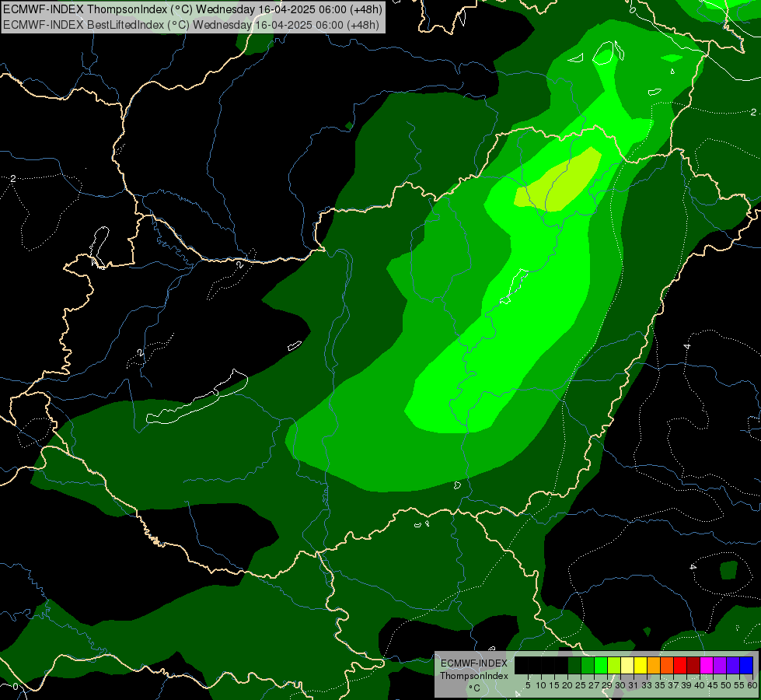
Task: Click the legend tick value 35
Action: pyautogui.click(x=660, y=685)
